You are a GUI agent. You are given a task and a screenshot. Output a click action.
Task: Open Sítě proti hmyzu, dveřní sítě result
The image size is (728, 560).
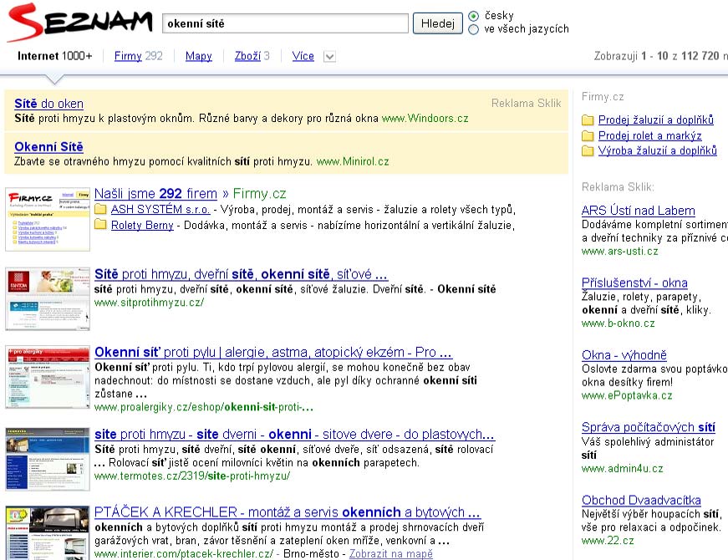click(241, 274)
